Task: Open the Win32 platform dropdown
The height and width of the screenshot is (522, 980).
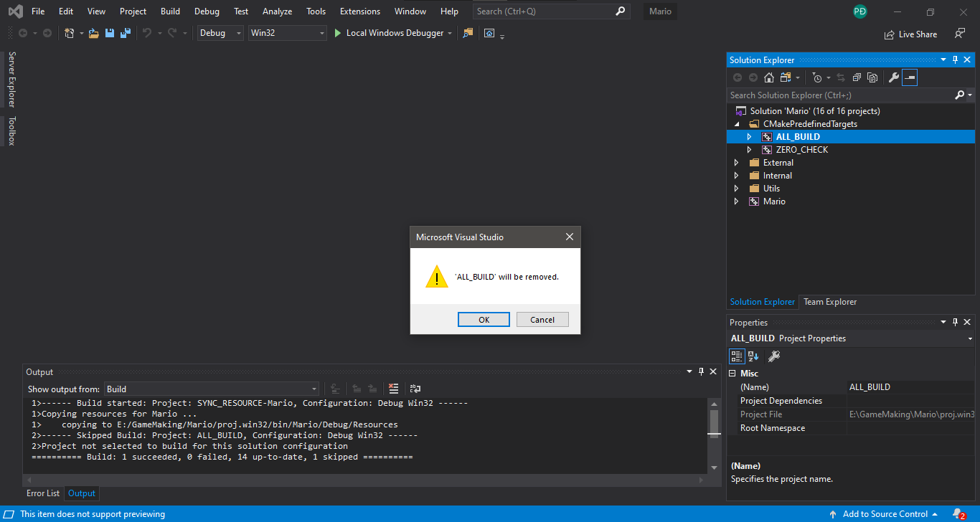Action: point(287,33)
